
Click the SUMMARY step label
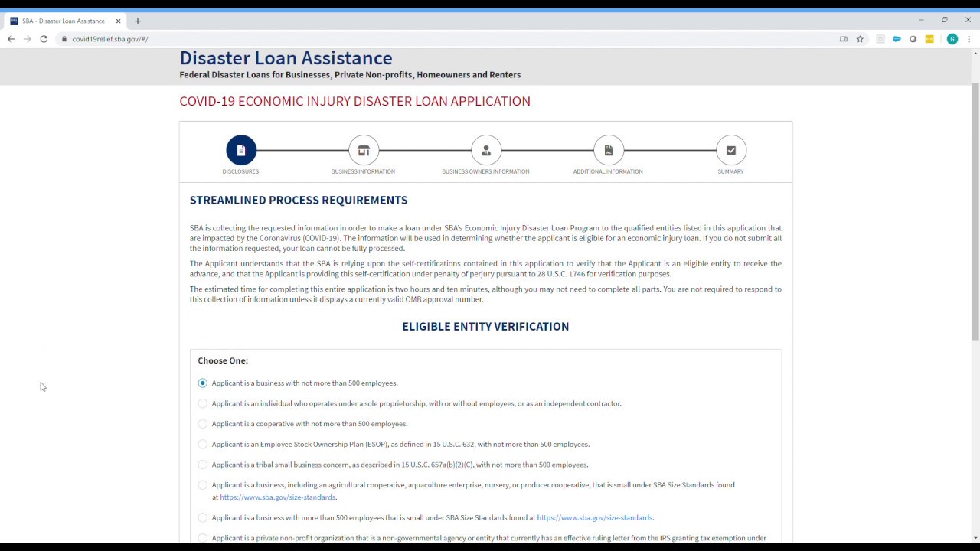point(730,171)
